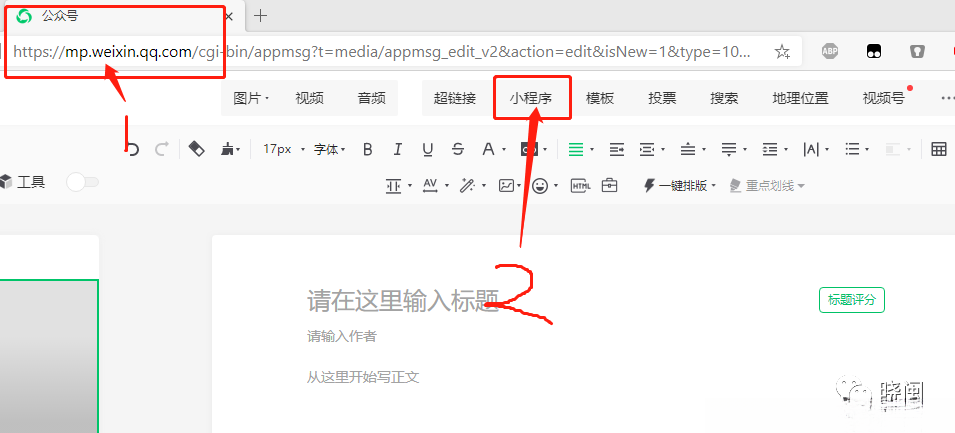The height and width of the screenshot is (433, 955).
Task: Click the spacing-after-paragraph icon
Action: [729, 149]
